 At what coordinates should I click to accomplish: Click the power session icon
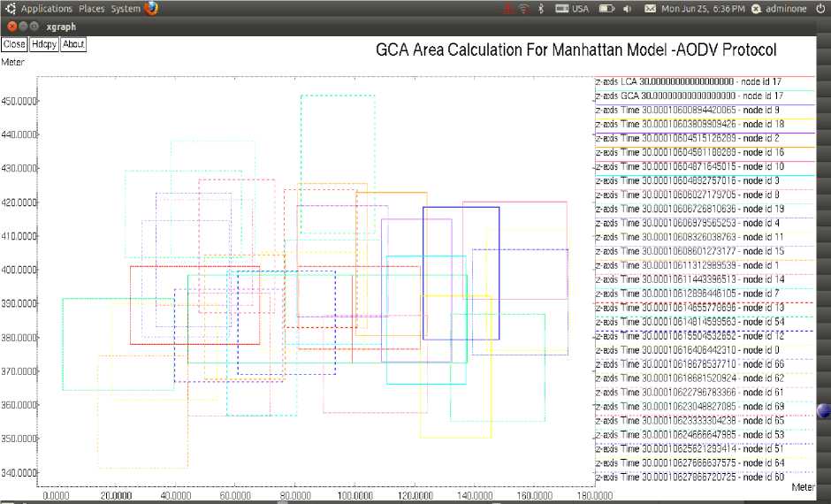tap(820, 9)
